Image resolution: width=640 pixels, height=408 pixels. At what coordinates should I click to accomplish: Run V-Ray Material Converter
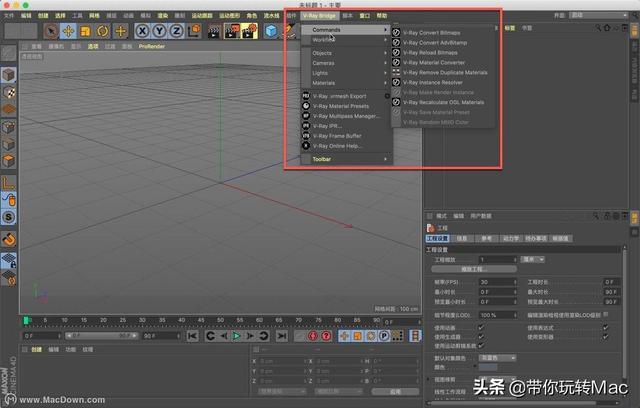pyautogui.click(x=443, y=62)
